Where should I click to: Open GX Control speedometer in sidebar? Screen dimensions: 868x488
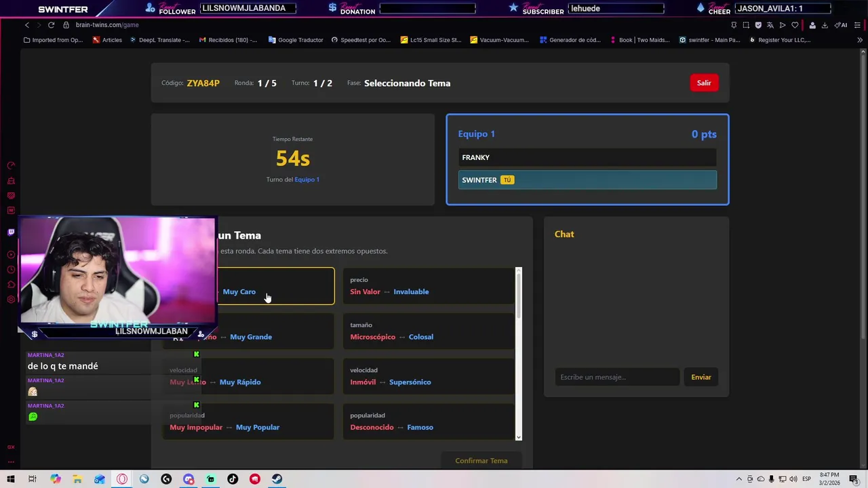[x=11, y=165]
